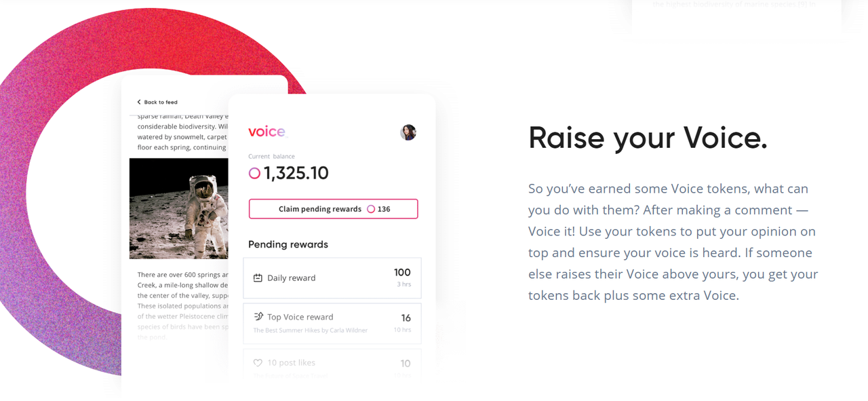Click the Pending rewards section title
Image resolution: width=868 pixels, height=401 pixels.
(288, 244)
